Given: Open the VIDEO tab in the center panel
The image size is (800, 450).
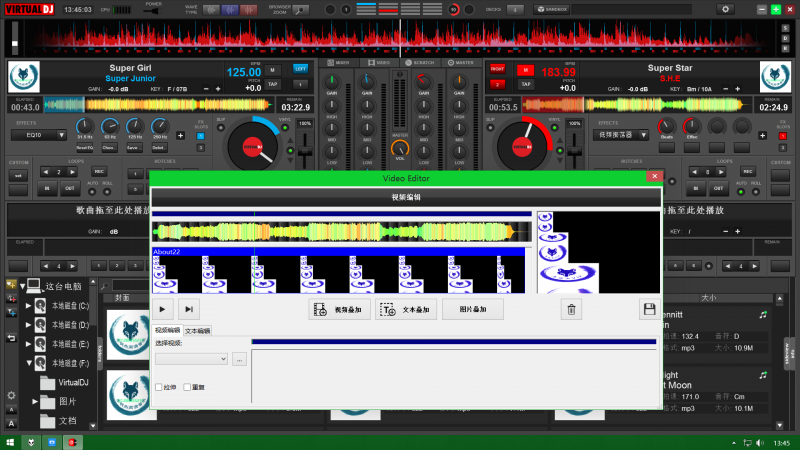Looking at the screenshot, I should pos(379,63).
